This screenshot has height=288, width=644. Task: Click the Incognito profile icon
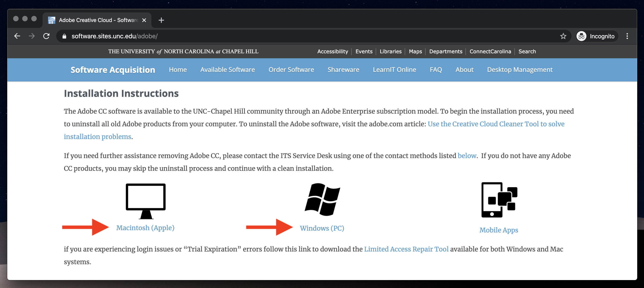[581, 36]
